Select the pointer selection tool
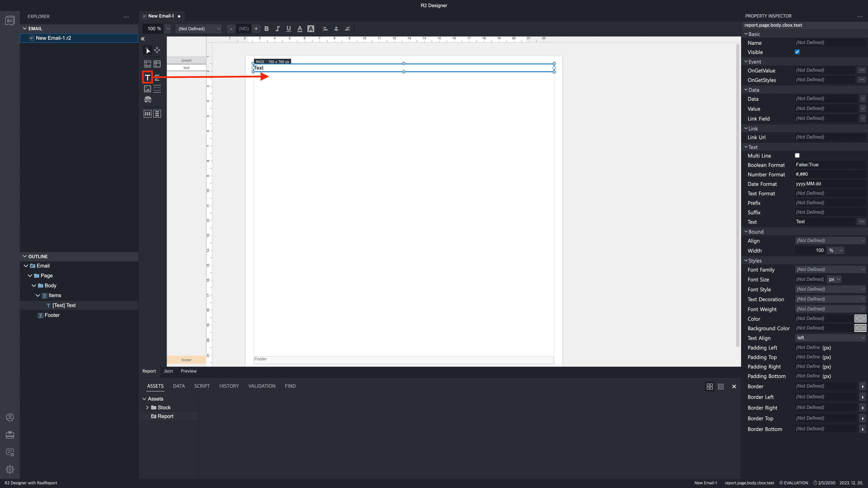The height and width of the screenshot is (488, 868). tap(147, 50)
